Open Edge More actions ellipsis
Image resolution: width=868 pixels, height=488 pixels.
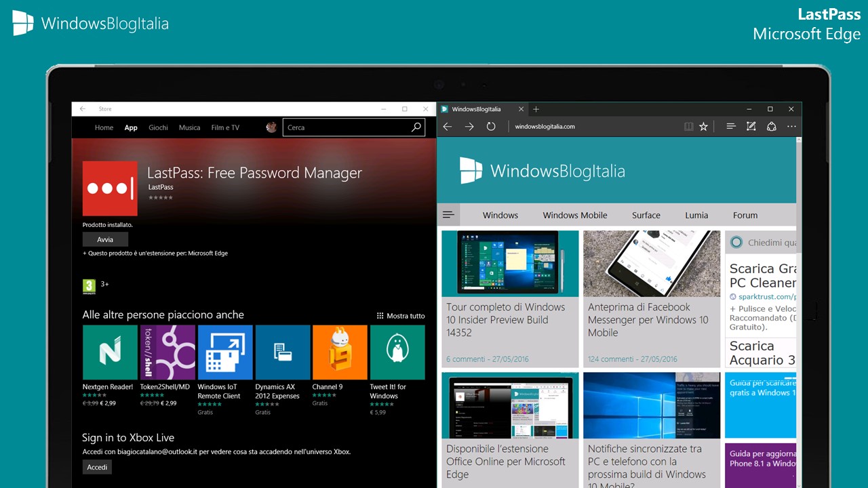coord(791,127)
